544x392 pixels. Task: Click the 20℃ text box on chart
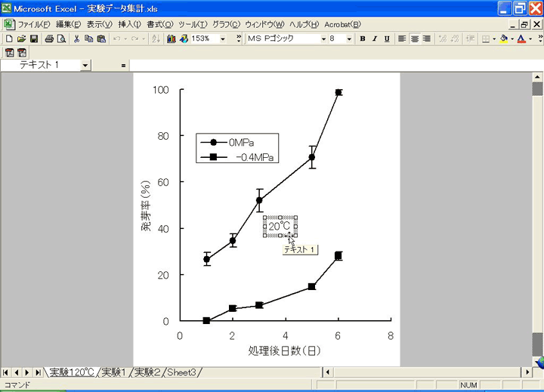click(280, 225)
